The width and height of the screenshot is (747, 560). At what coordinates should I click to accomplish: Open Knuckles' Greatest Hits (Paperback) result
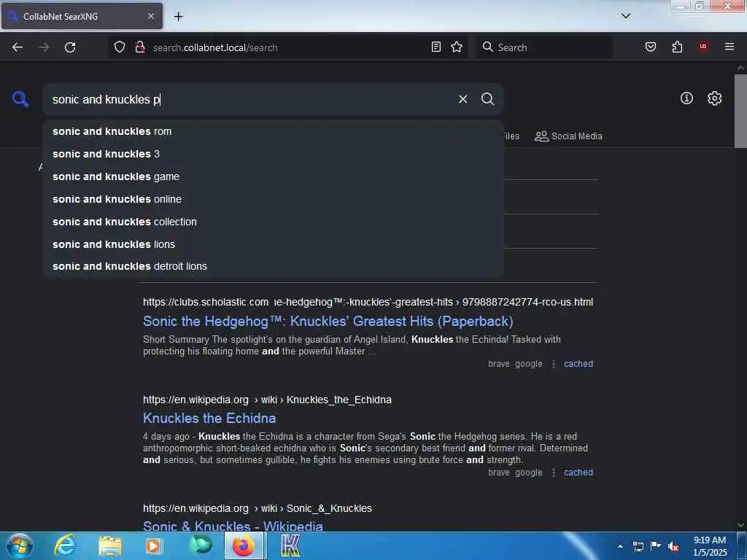pos(328,322)
